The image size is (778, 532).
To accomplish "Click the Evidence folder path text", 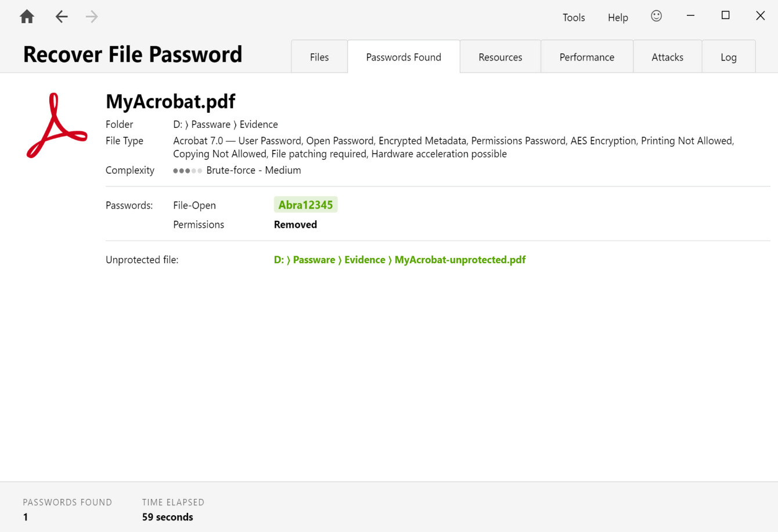I will [258, 124].
